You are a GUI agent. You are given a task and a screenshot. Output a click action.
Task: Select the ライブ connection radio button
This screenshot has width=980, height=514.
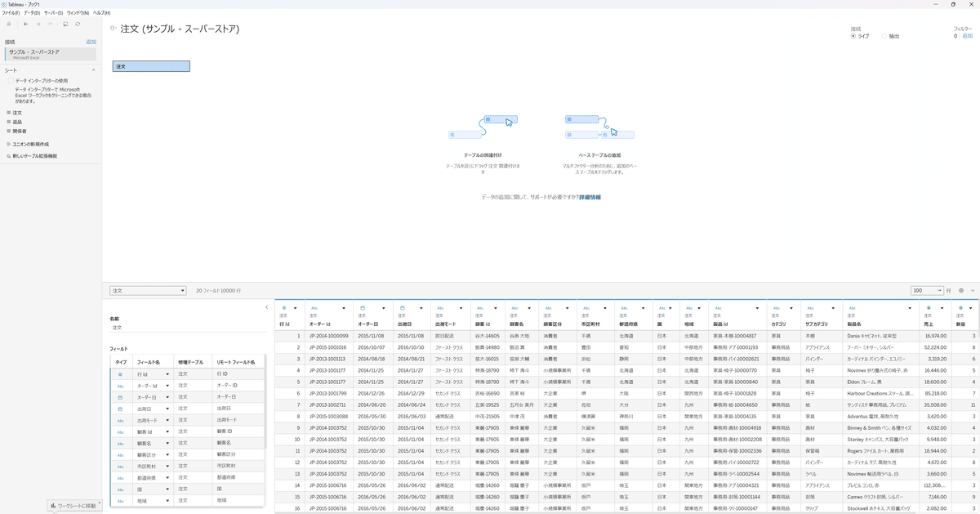tap(853, 36)
